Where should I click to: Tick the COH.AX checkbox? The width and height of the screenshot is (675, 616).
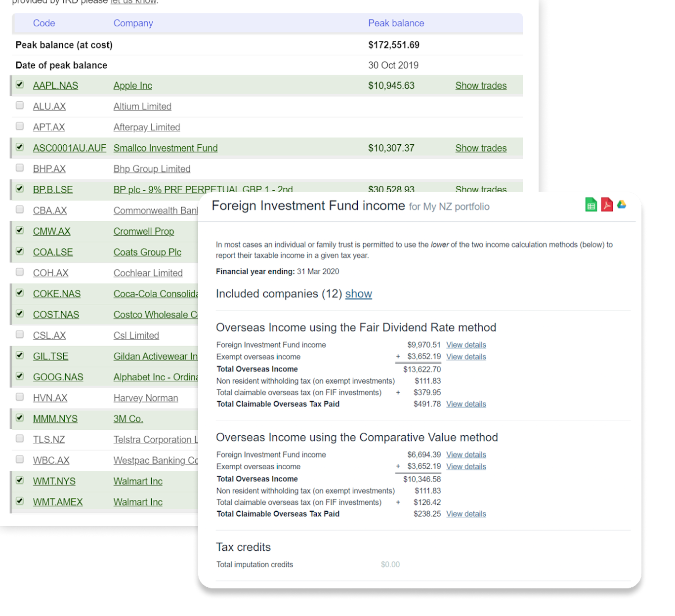click(x=20, y=272)
